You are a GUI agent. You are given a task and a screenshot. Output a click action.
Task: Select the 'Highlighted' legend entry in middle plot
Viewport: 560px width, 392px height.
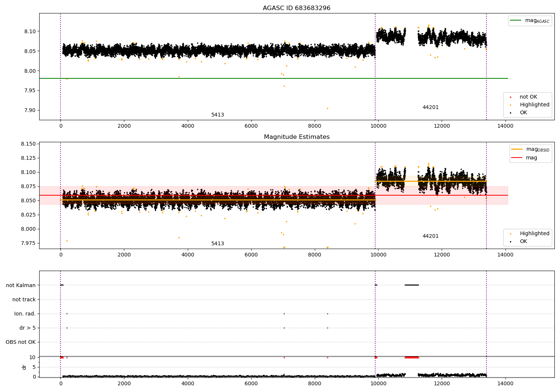[x=529, y=234]
